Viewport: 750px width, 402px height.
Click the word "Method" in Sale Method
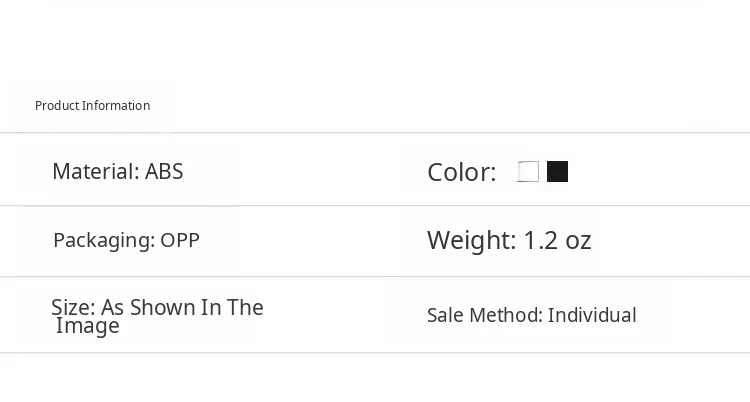(508, 315)
